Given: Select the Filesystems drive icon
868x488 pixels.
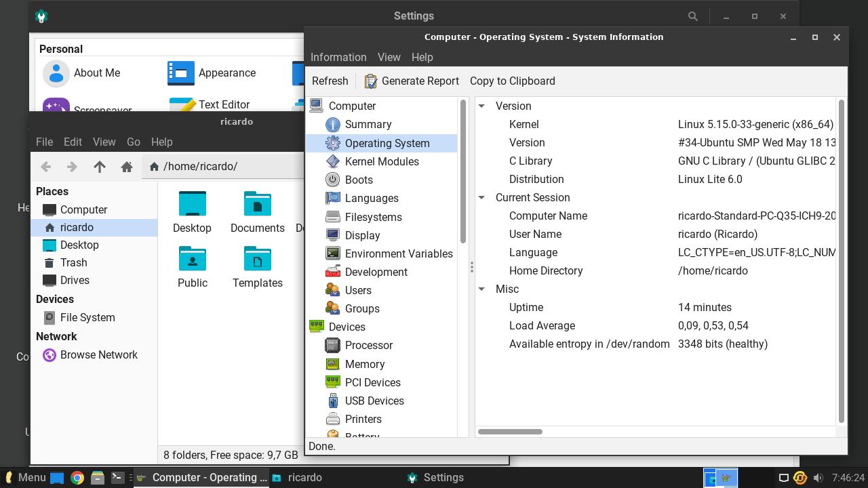Looking at the screenshot, I should 332,217.
